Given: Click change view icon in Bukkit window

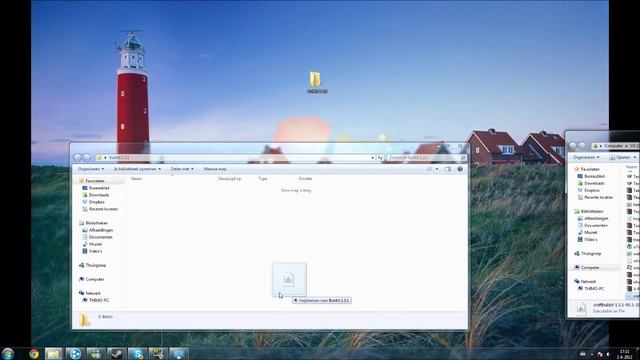Looking at the screenshot, I should pos(429,169).
